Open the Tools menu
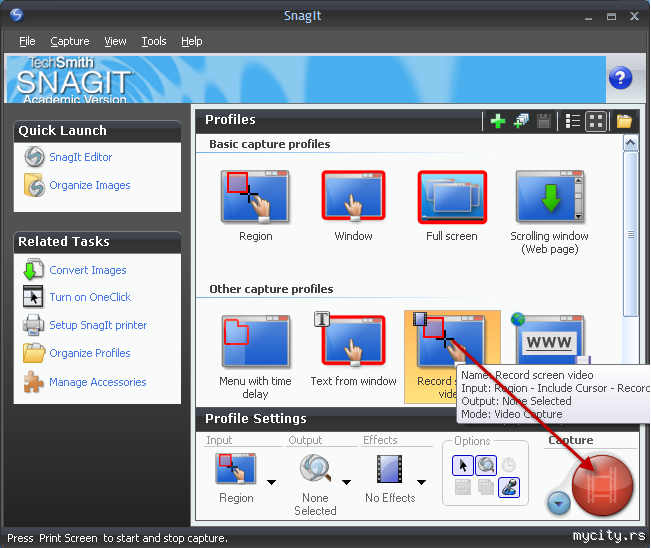The width and height of the screenshot is (651, 548). 154,41
